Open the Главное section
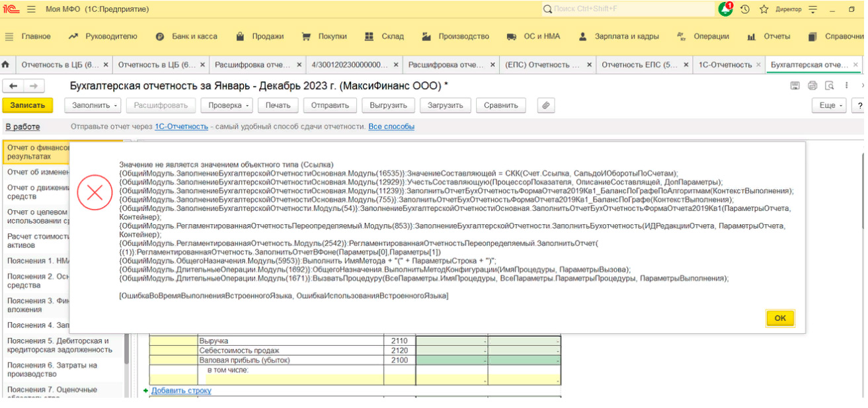The height and width of the screenshot is (408, 868). point(36,36)
